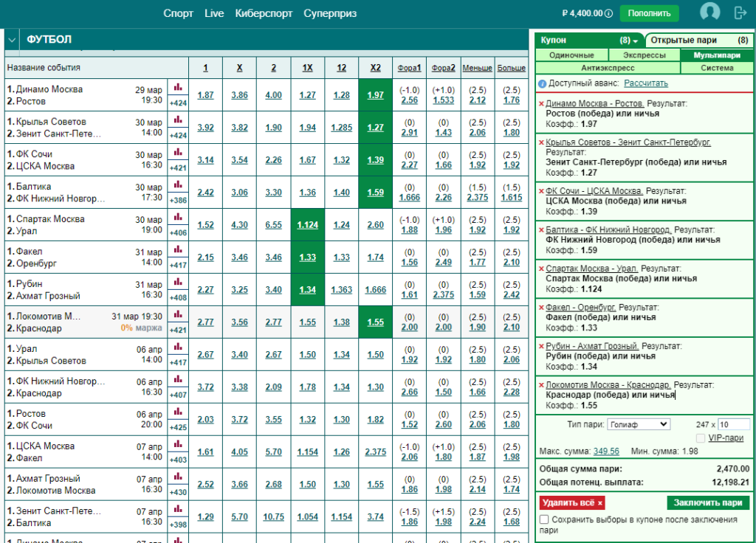756x543 pixels.
Task: Open statistics icon for Рубин – Ахмат Грозный
Action: (178, 281)
